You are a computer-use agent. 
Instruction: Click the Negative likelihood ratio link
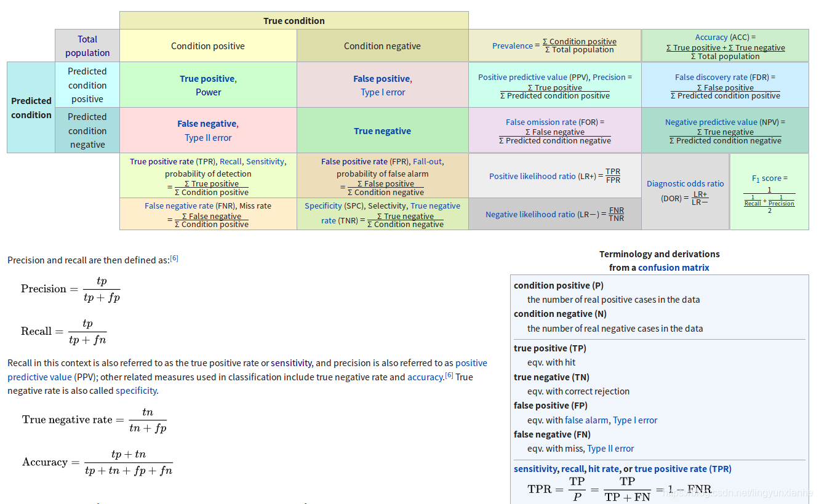(530, 215)
